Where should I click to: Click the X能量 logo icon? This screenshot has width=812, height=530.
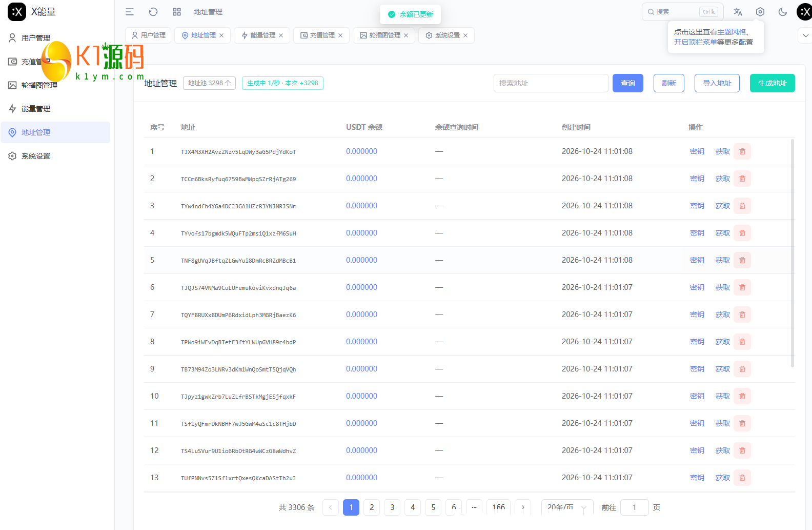tap(17, 12)
